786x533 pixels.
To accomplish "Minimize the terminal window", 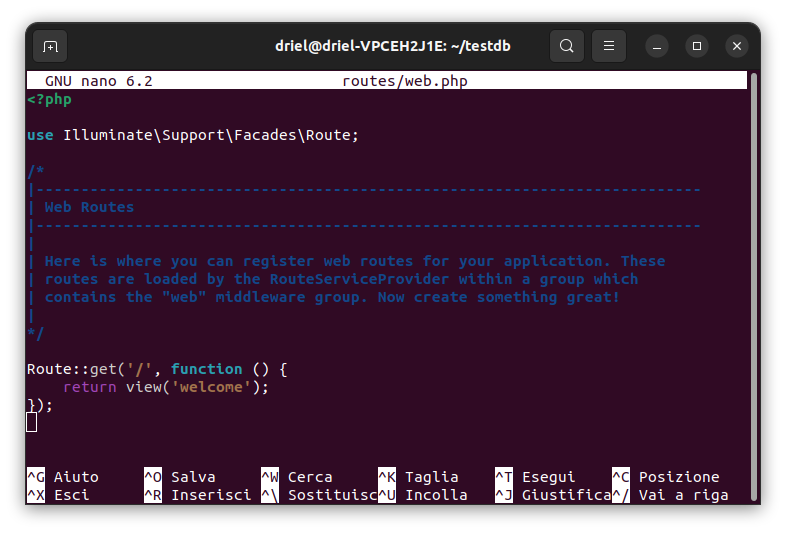I will [x=657, y=46].
